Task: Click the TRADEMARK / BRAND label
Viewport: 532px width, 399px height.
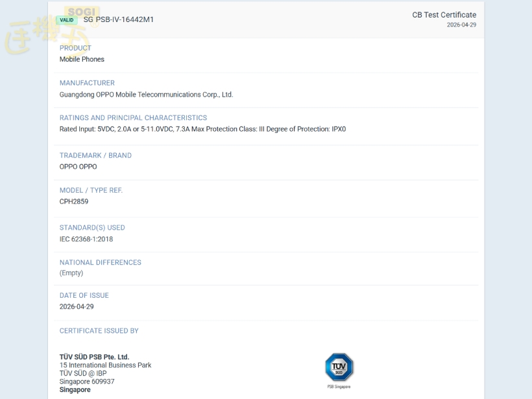Action: click(95, 156)
